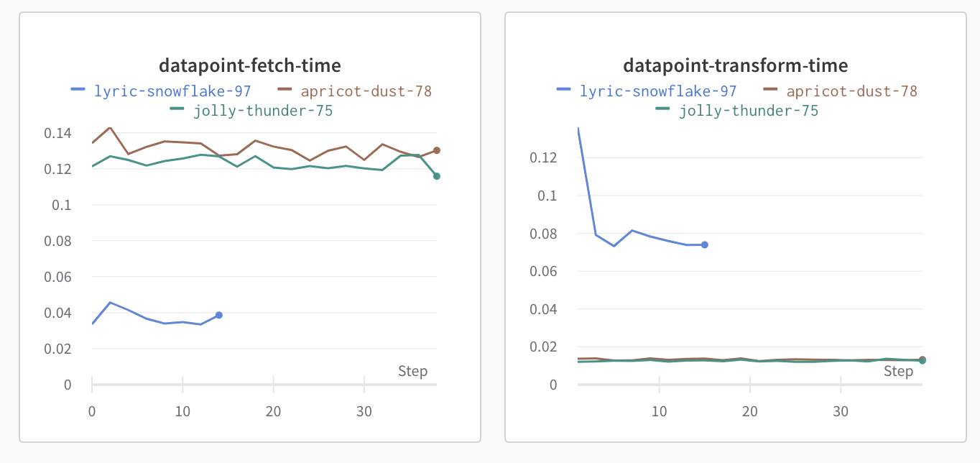Image resolution: width=980 pixels, height=463 pixels.
Task: Click blue line endpoint dot in transform-time chart
Action: coord(705,245)
